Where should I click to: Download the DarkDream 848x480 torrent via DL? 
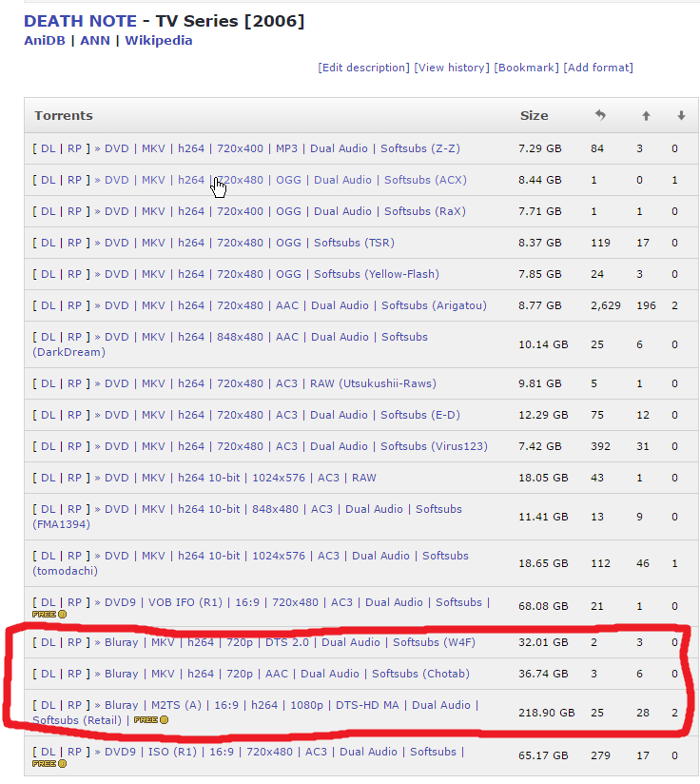tap(48, 337)
